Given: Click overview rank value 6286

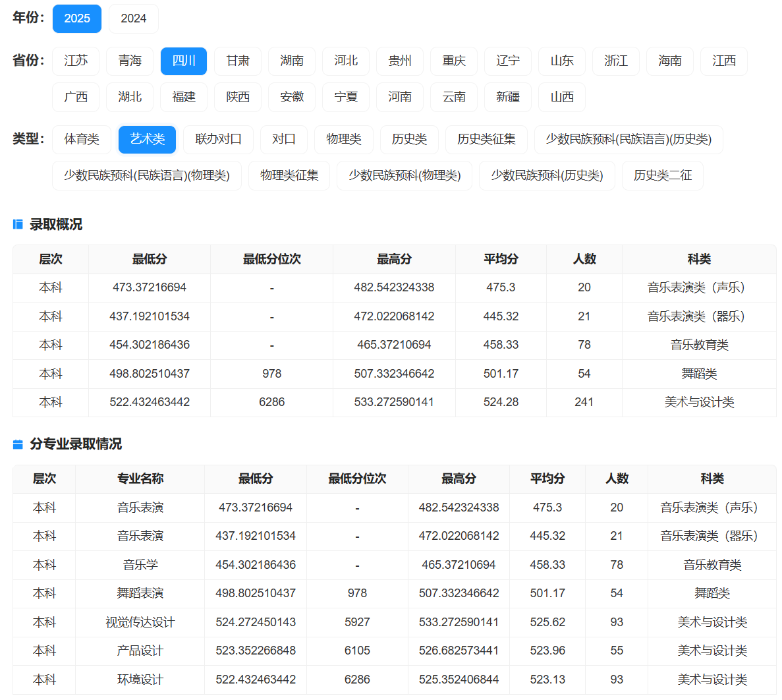Looking at the screenshot, I should click(272, 402).
